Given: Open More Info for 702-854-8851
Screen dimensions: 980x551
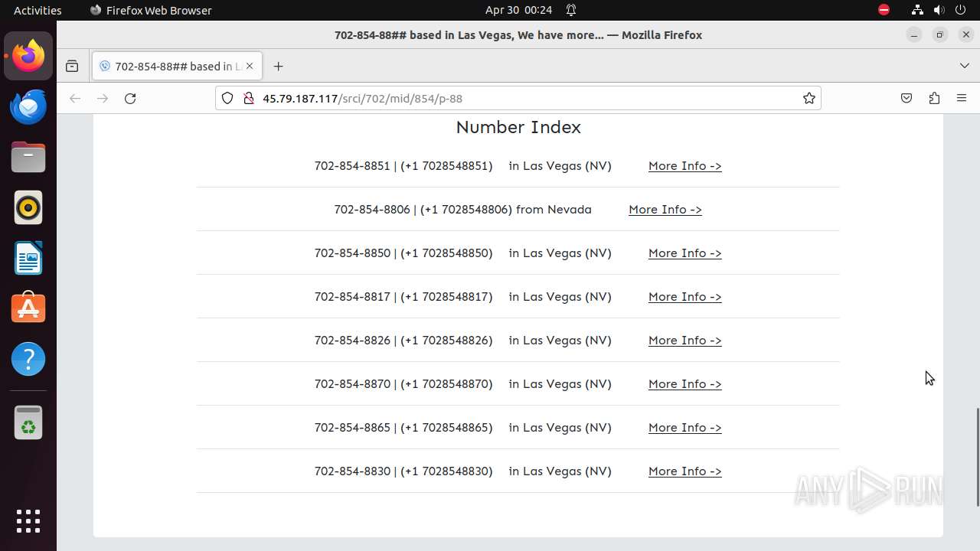Looking at the screenshot, I should [x=685, y=166].
